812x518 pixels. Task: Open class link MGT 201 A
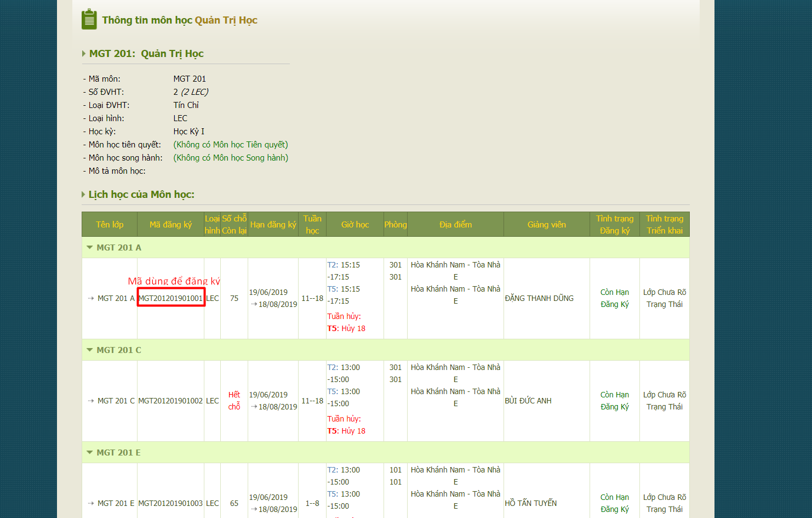[116, 298]
